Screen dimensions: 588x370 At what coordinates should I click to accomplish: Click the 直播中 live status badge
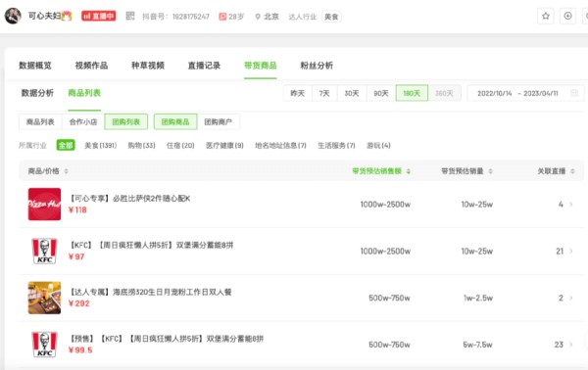(x=99, y=16)
